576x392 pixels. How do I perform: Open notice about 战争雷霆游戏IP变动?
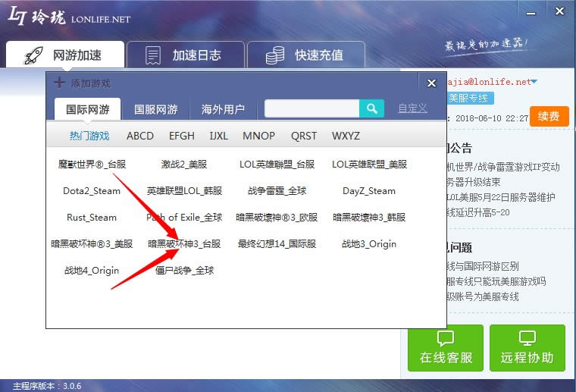pos(503,167)
